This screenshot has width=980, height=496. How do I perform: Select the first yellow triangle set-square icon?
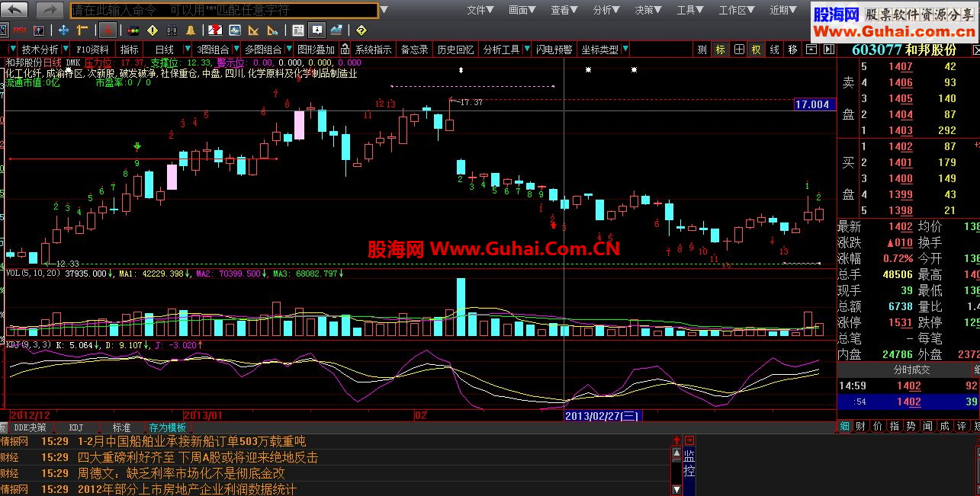[253, 30]
